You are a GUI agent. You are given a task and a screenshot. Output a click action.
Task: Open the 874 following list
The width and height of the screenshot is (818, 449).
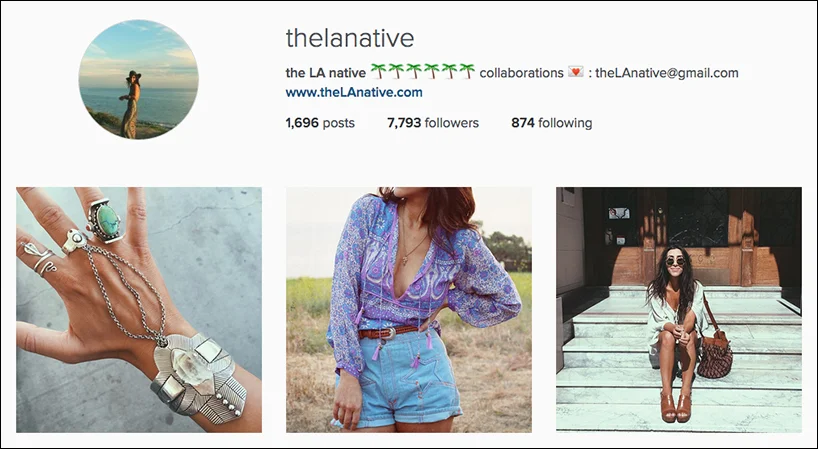(551, 123)
